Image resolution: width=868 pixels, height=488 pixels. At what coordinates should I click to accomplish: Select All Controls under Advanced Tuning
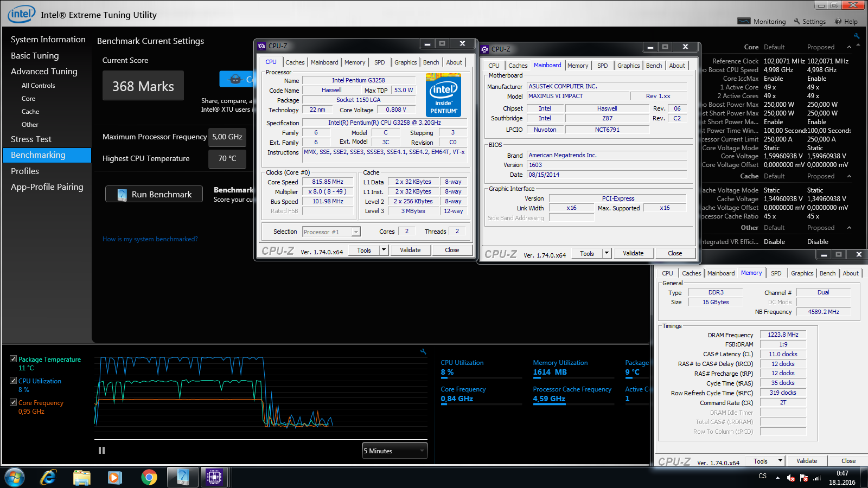pyautogui.click(x=38, y=86)
